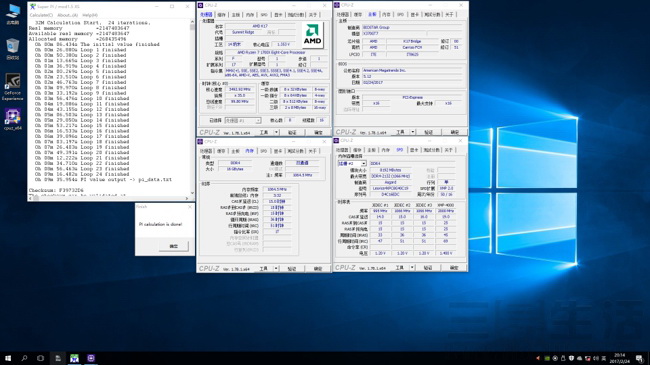Click the Checksum line in Super PI
The image size is (650, 365).
coord(56,190)
